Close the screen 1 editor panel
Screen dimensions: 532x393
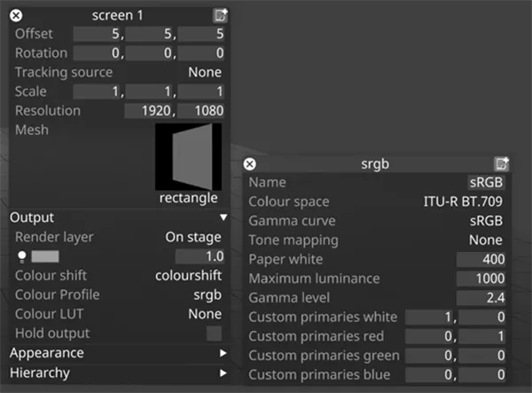coord(16,16)
